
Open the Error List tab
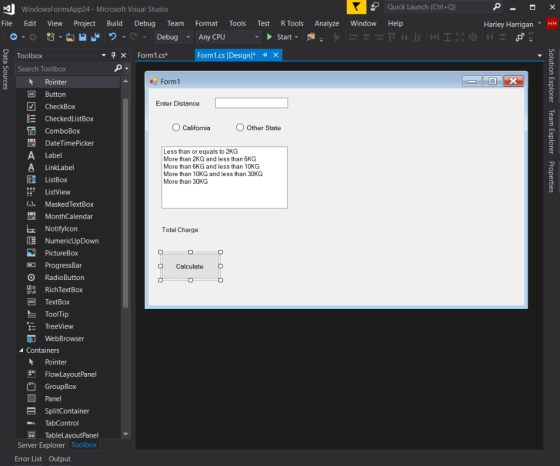click(28, 459)
